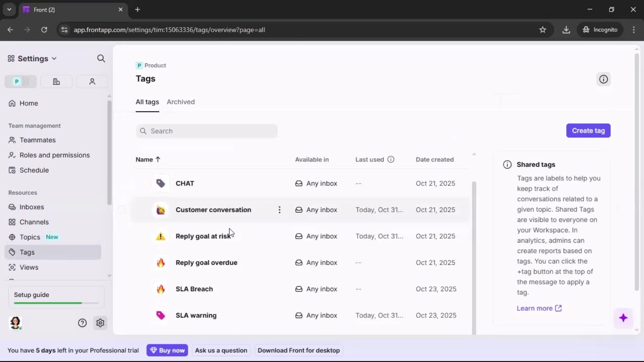644x362 pixels.
Task: Open options menu for Customer conversation tag
Action: [280, 209]
